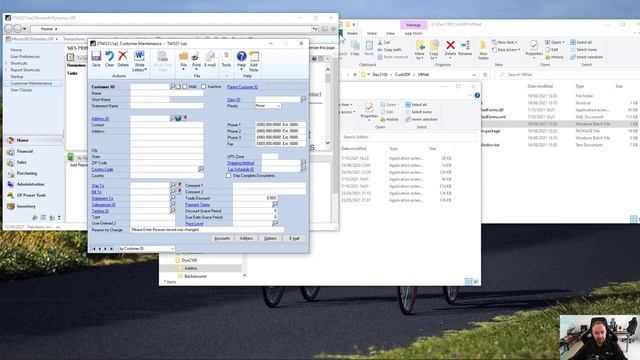Click Rename in VBNet Explorer ribbon
Image resolution: width=640 pixels, height=360 pixels.
tap(465, 49)
